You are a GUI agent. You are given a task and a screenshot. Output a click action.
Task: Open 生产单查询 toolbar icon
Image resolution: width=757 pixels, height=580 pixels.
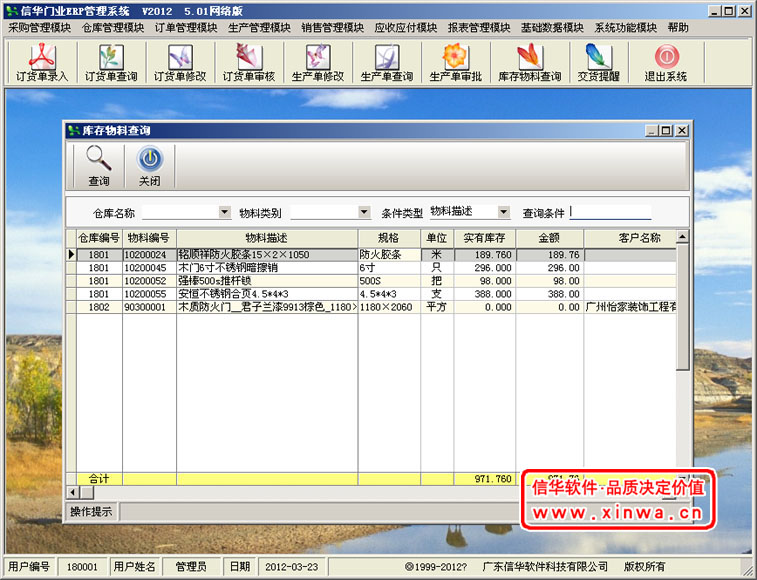[x=387, y=62]
